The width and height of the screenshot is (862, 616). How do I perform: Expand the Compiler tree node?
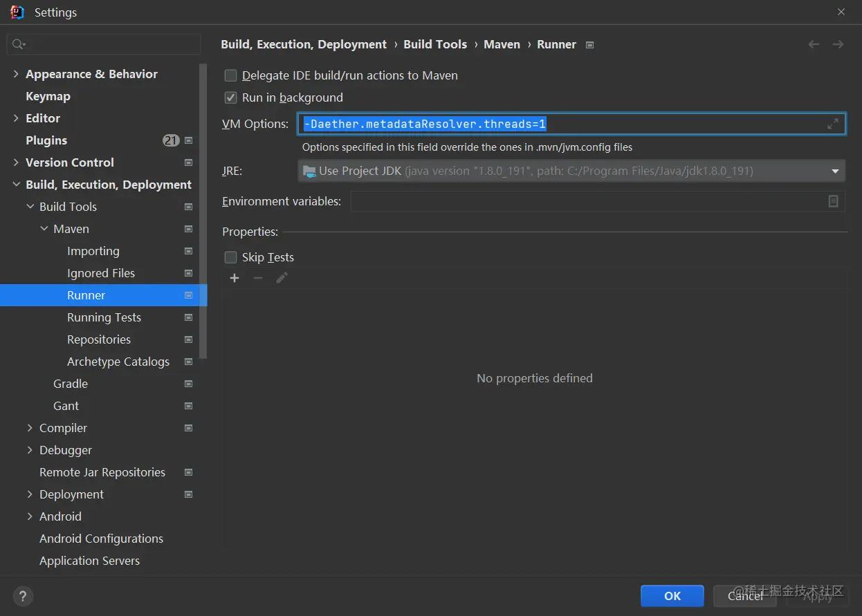tap(30, 428)
